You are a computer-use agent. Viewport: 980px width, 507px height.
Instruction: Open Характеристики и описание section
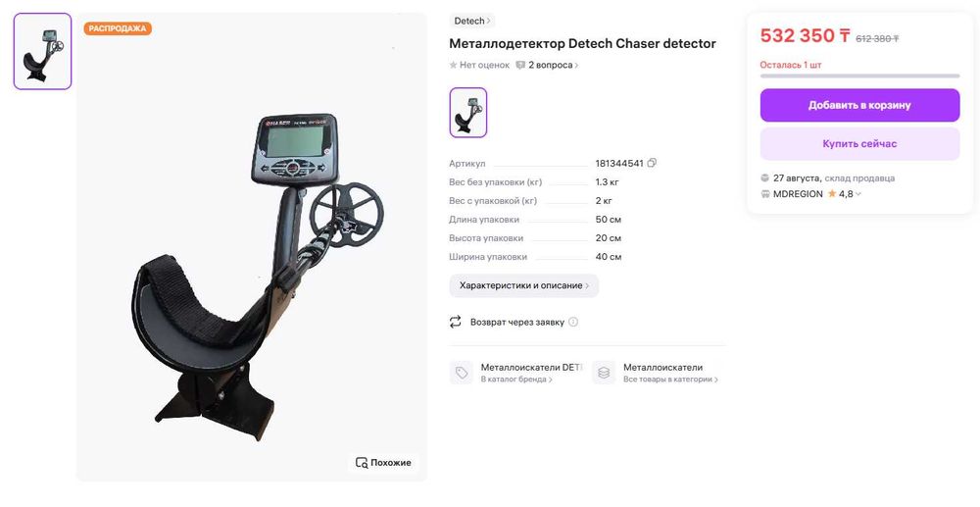point(523,285)
